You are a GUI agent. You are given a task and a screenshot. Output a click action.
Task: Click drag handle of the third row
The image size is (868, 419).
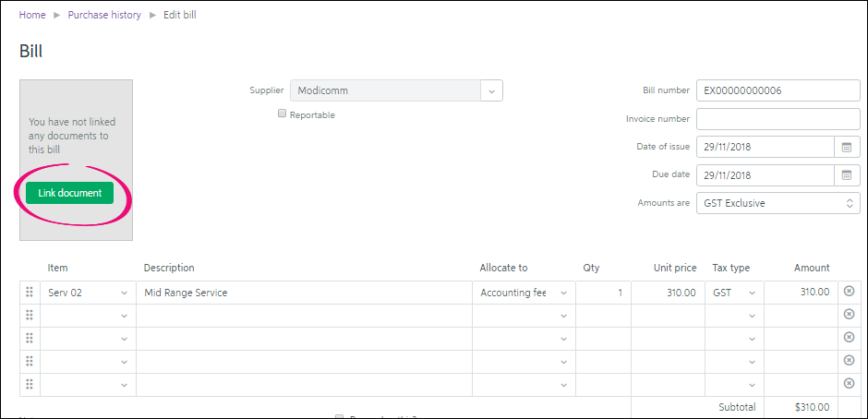pos(30,338)
